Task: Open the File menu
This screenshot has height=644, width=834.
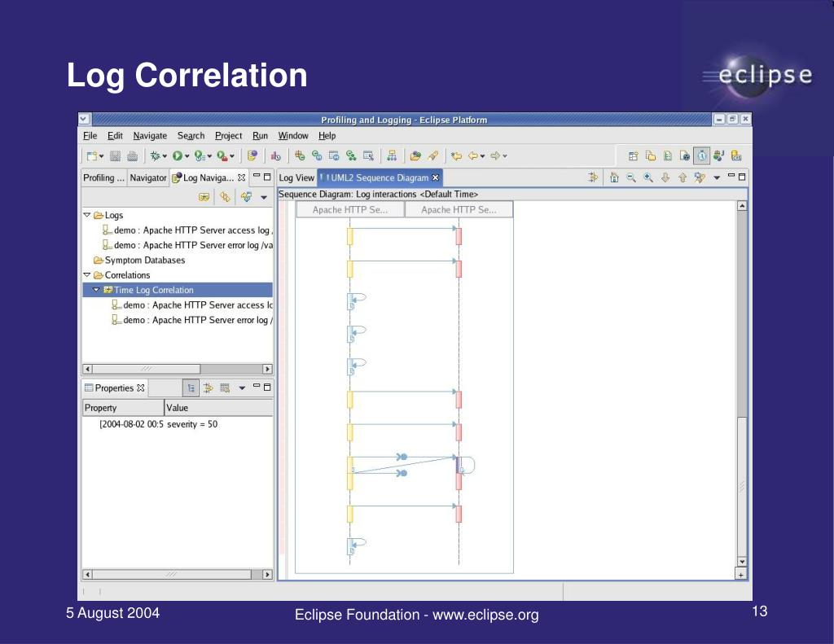Action: pos(90,136)
